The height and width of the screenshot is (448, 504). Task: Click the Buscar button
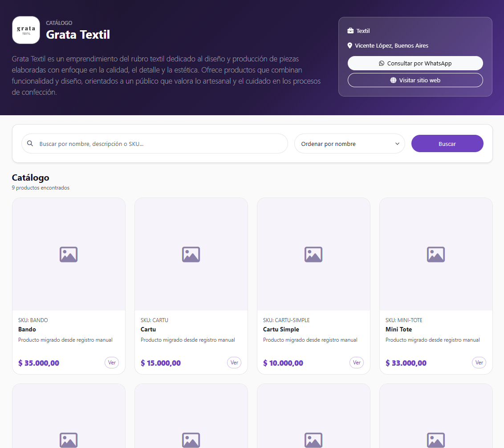pyautogui.click(x=447, y=144)
